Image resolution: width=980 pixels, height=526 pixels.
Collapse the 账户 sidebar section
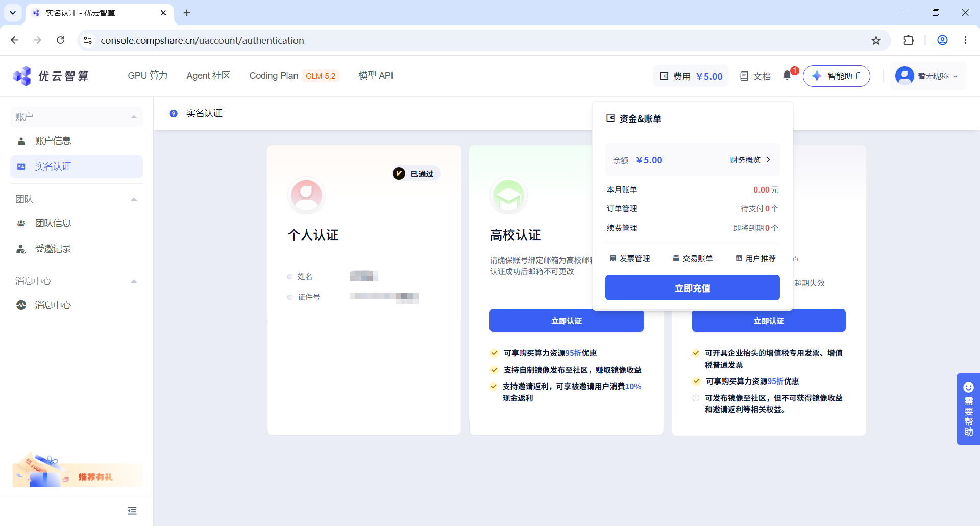click(x=134, y=117)
